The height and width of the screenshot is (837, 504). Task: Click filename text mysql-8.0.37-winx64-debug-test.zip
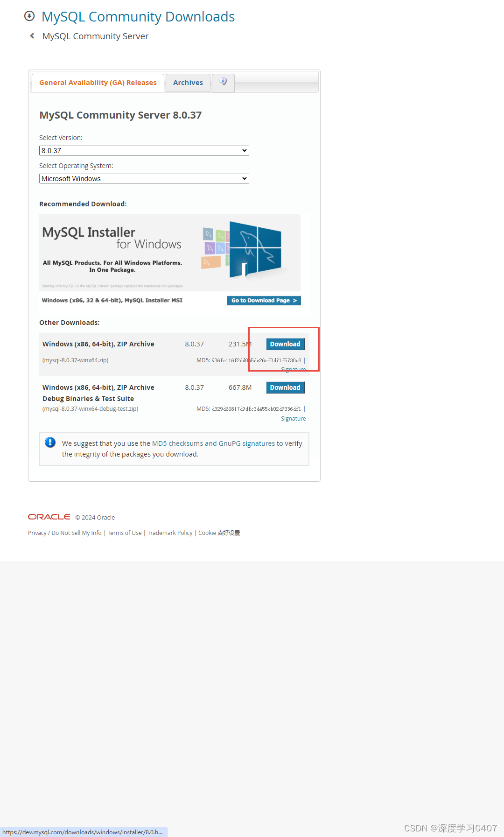point(91,409)
